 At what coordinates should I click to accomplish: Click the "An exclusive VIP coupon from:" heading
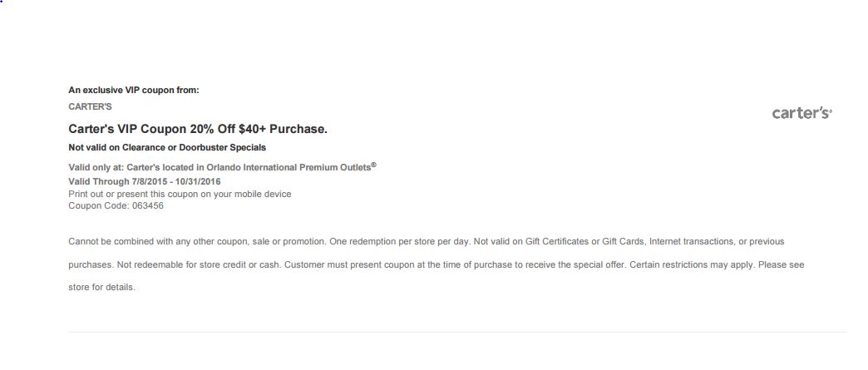(x=133, y=90)
